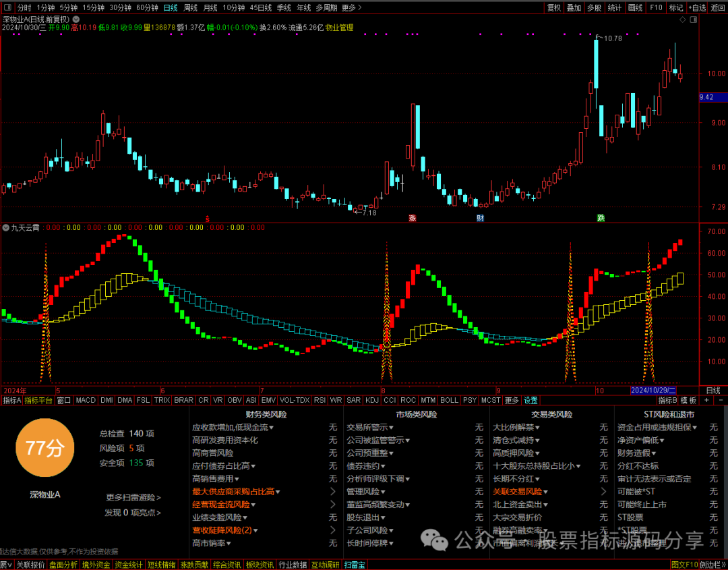The image size is (728, 570).
Task: Click the 物业管理 sector label
Action: [339, 28]
